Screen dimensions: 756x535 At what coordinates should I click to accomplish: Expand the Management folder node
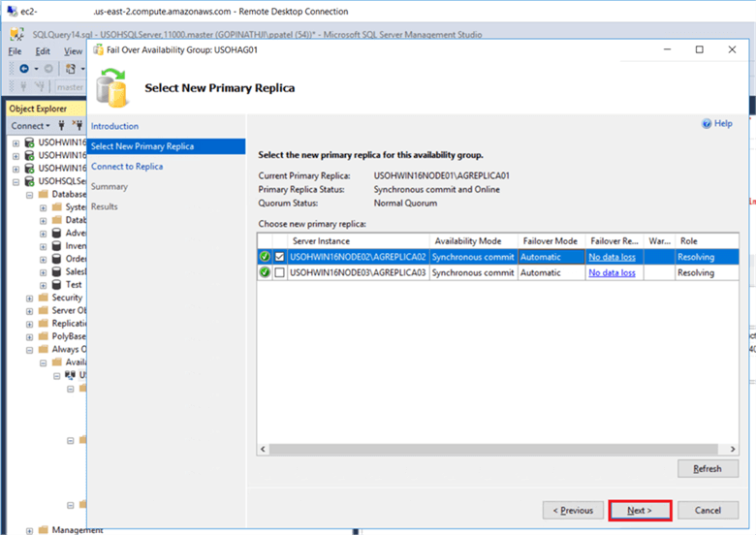(29, 531)
